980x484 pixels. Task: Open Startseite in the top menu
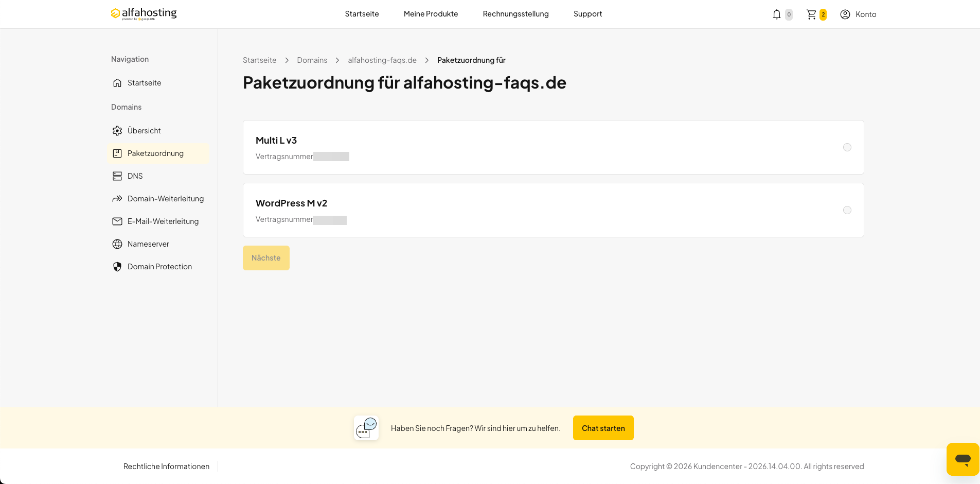[x=362, y=14]
